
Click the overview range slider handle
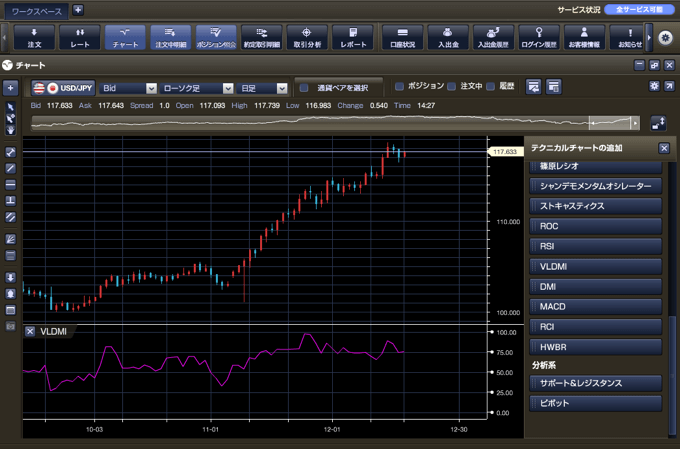coord(611,123)
